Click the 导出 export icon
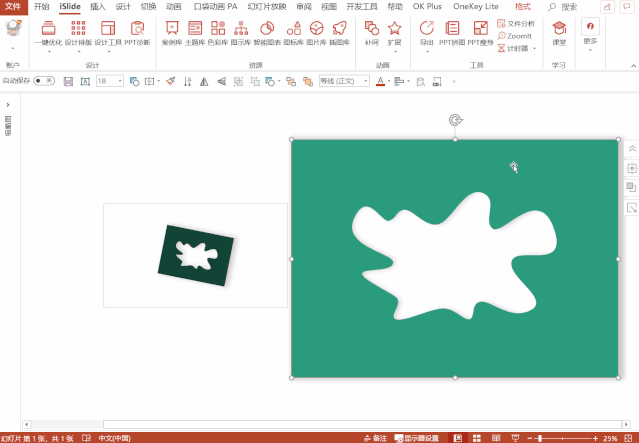The image size is (639, 443). [x=427, y=28]
